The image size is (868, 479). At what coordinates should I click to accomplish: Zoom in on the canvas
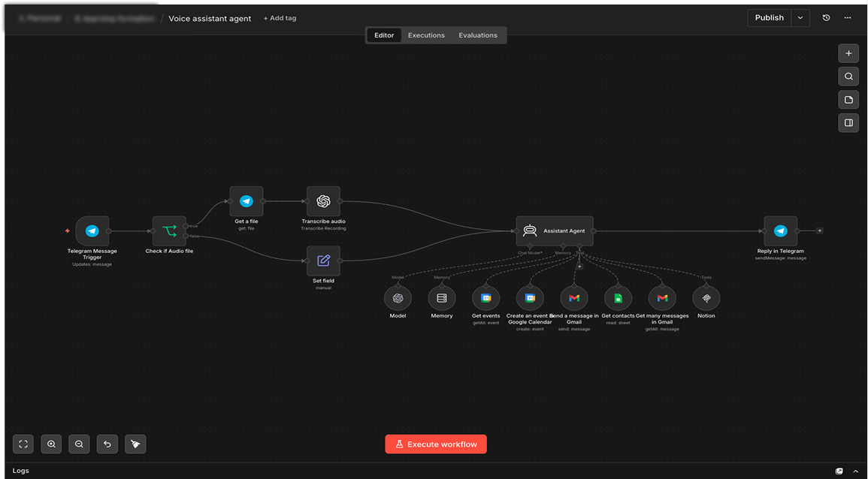(x=52, y=444)
